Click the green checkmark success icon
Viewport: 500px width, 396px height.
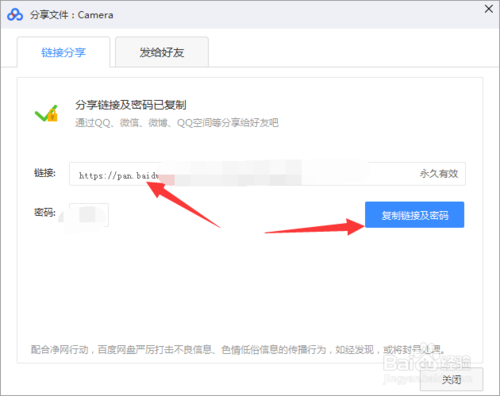point(46,113)
